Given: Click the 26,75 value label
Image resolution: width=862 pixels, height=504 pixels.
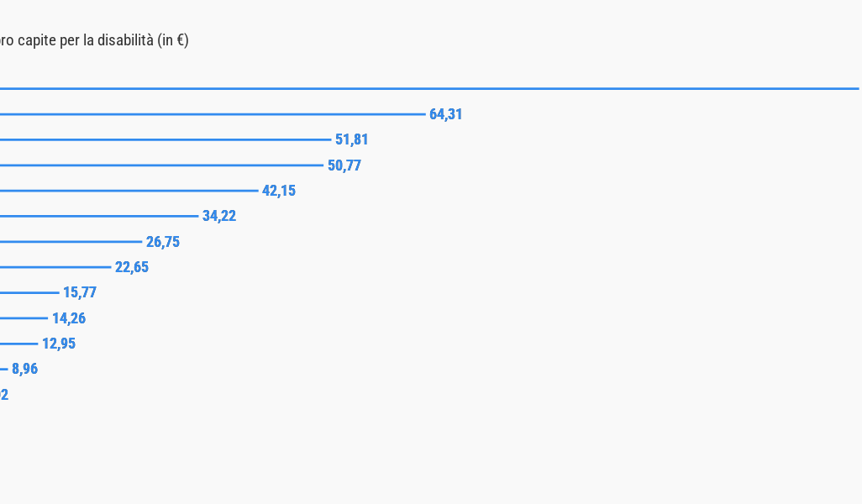Looking at the screenshot, I should coord(163,242).
